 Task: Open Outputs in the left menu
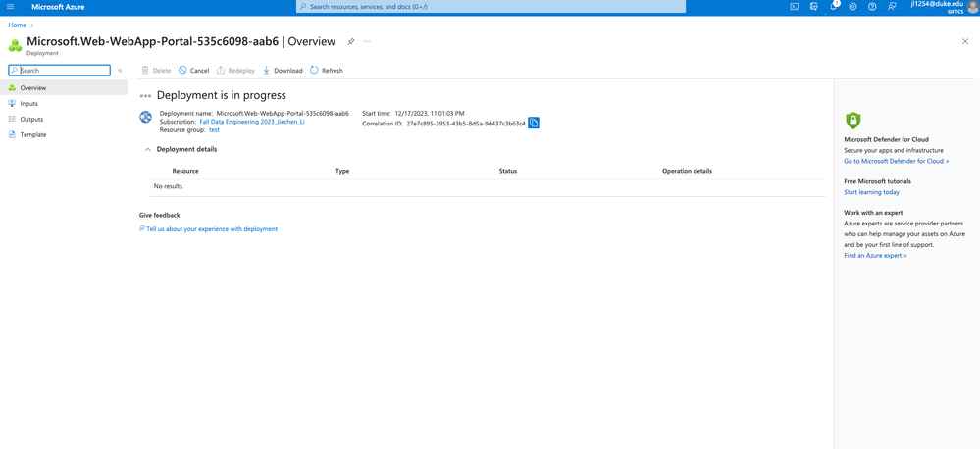point(64,119)
